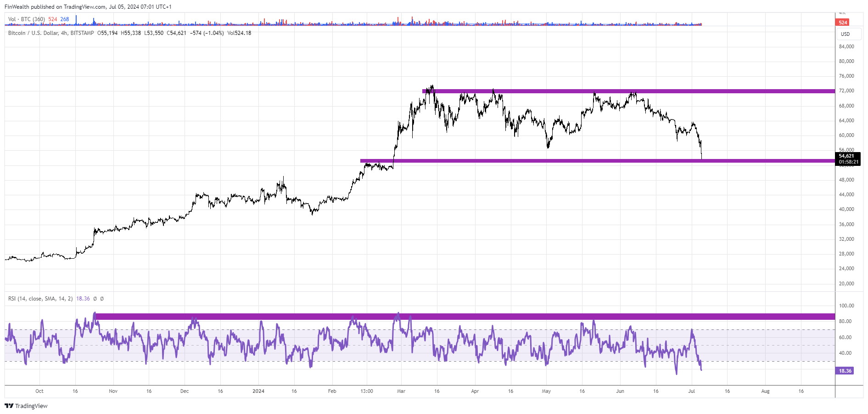Screen dimensions: 868x414
Task: Click the Vol · BTC (360) indicator label
Action: (27, 19)
